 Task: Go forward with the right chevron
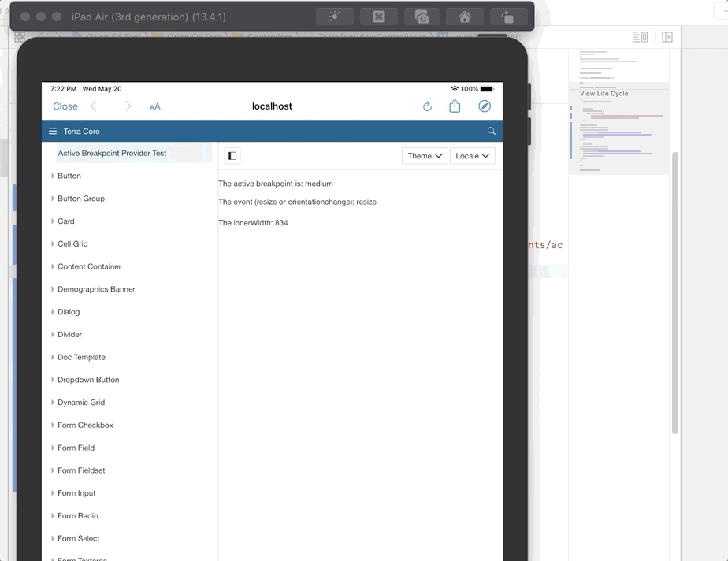click(128, 106)
